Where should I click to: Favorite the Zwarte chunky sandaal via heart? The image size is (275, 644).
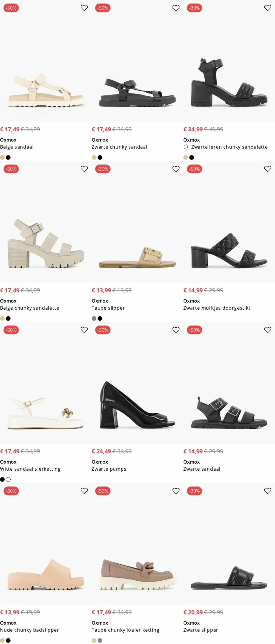[x=176, y=8]
